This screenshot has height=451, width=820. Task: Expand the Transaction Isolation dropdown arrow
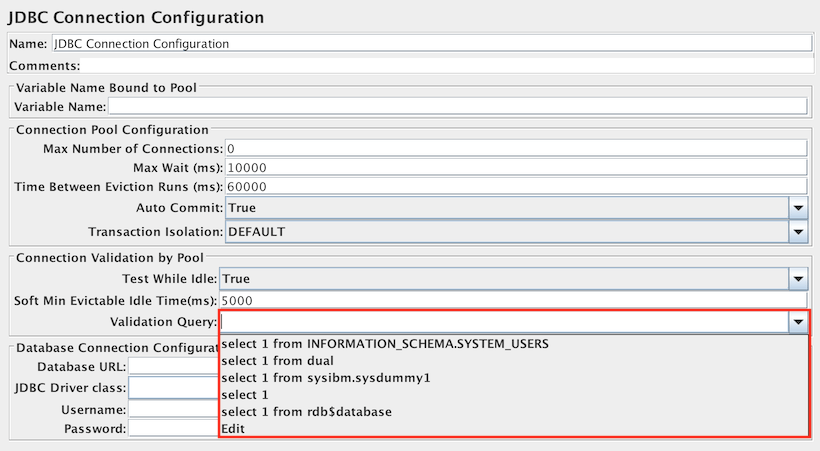[797, 232]
